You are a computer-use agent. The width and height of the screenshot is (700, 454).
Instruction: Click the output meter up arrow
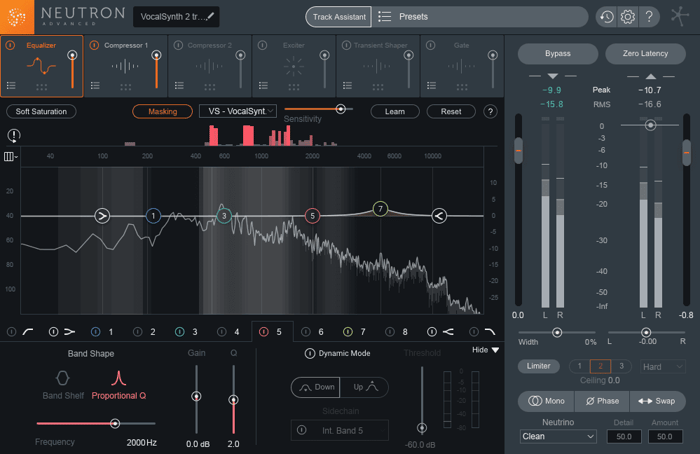tap(651, 76)
